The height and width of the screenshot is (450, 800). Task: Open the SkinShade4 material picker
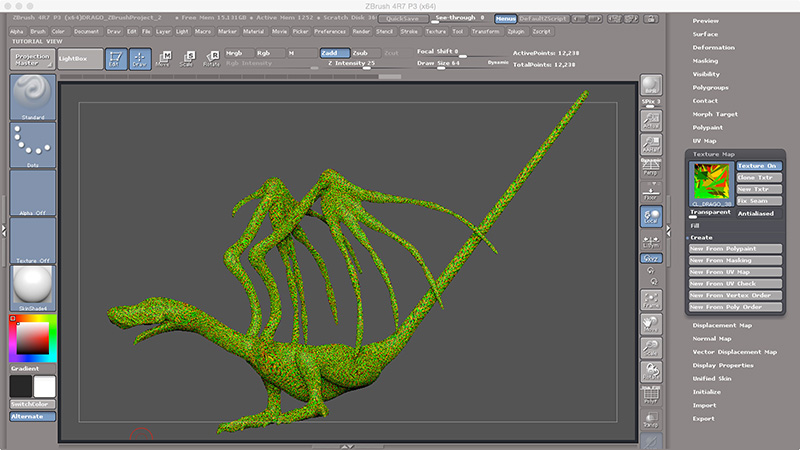pos(32,287)
